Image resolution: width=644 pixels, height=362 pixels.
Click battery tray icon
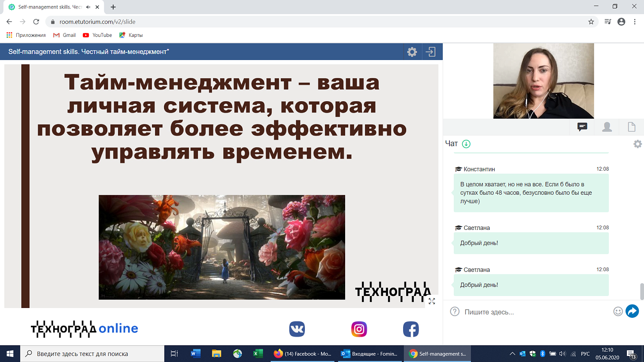[x=553, y=354]
